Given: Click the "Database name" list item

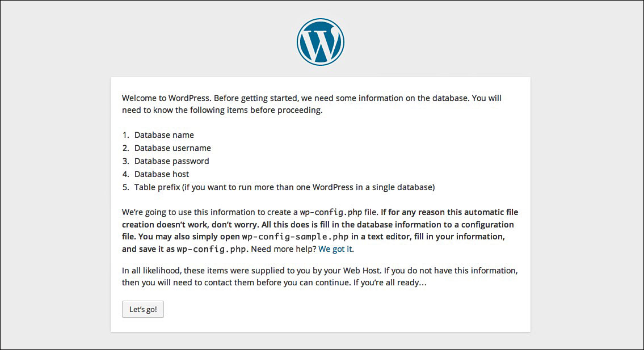Looking at the screenshot, I should [x=164, y=135].
